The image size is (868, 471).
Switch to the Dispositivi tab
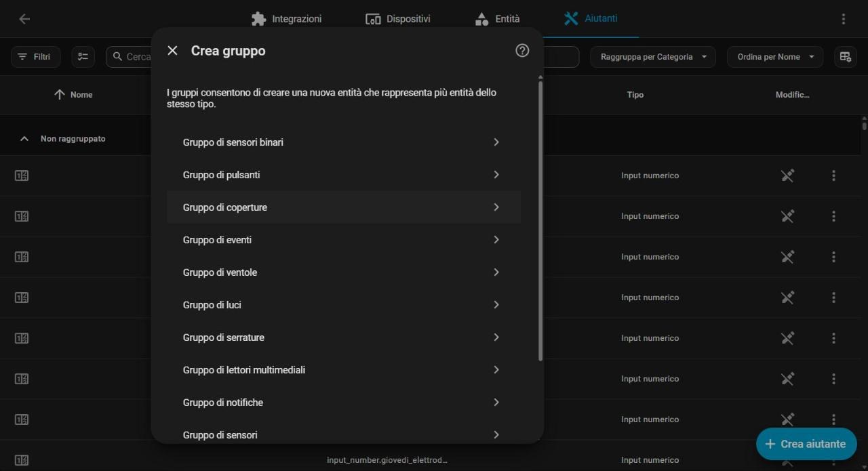(397, 19)
